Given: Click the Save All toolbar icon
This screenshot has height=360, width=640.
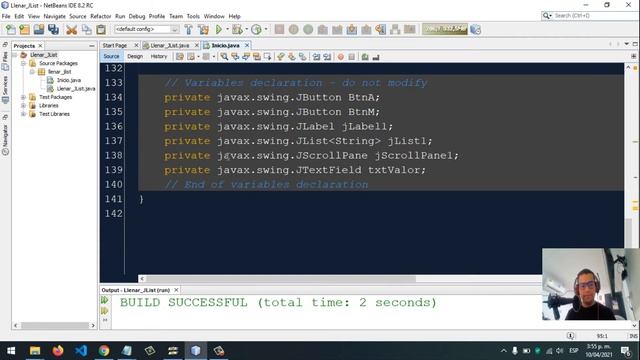Looking at the screenshot, I should point(53,29).
